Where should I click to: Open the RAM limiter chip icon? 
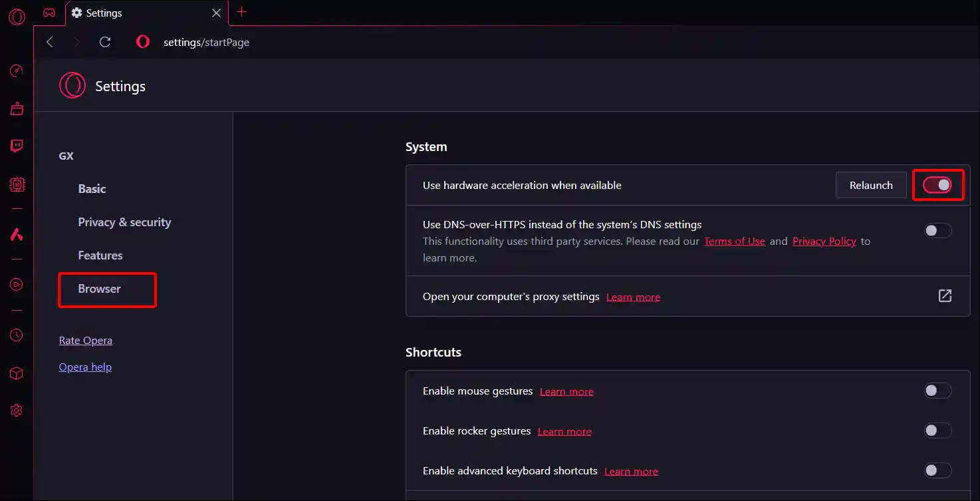click(x=17, y=184)
